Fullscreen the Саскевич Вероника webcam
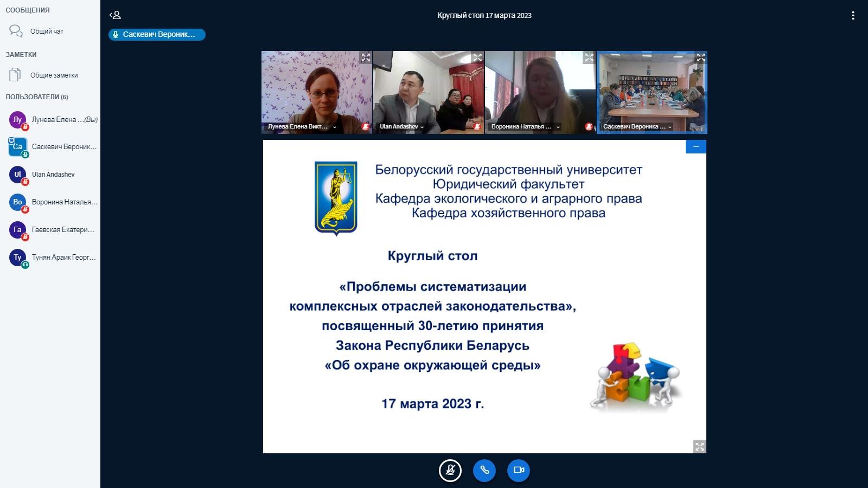The height and width of the screenshot is (488, 868). [x=700, y=57]
